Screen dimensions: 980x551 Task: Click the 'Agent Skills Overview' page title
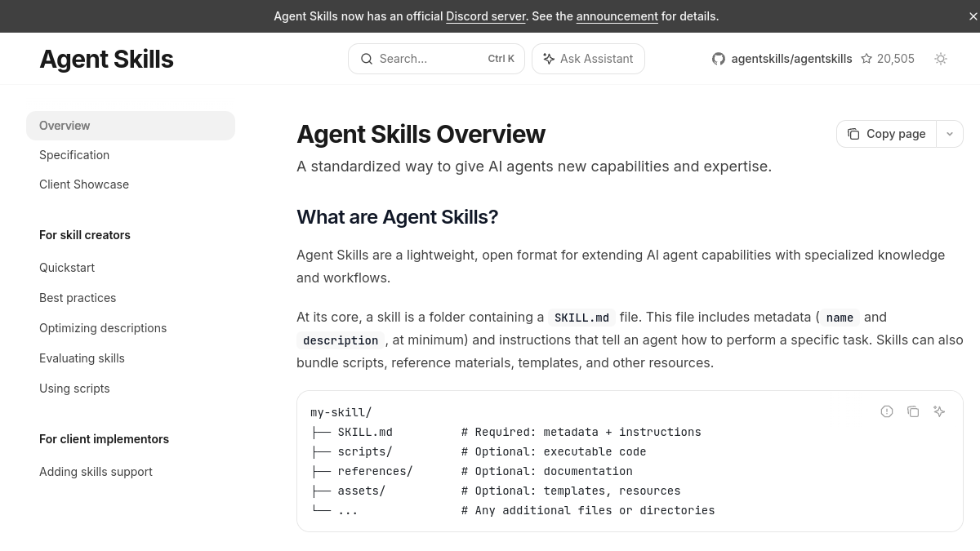click(421, 134)
